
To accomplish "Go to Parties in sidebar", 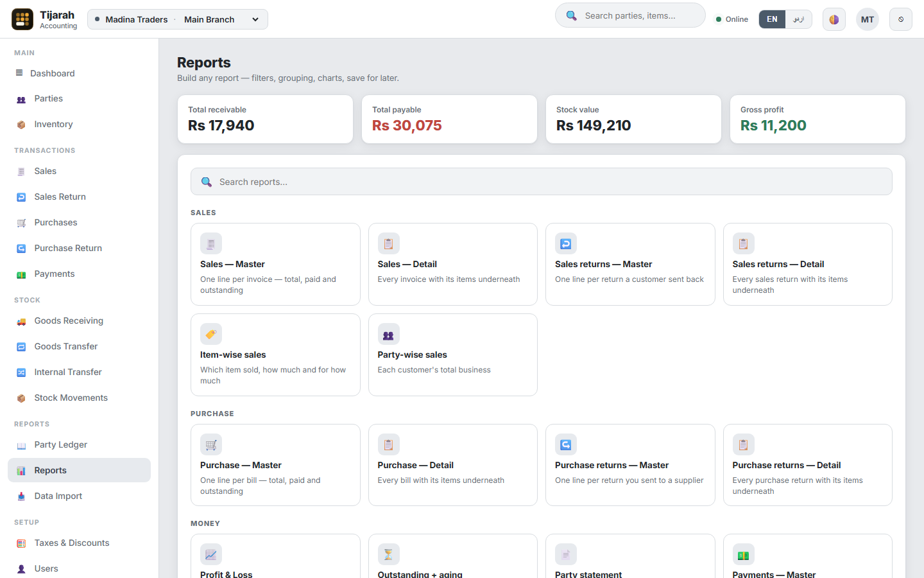I will [79, 98].
